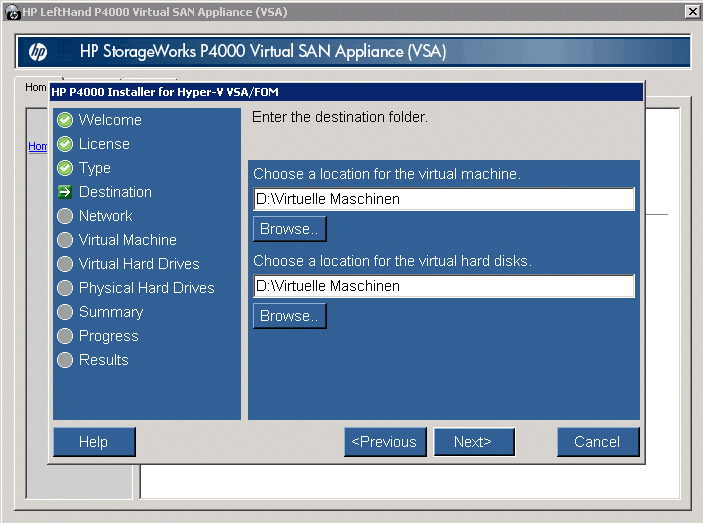Select the Summary step label
The height and width of the screenshot is (523, 703).
pyautogui.click(x=111, y=312)
